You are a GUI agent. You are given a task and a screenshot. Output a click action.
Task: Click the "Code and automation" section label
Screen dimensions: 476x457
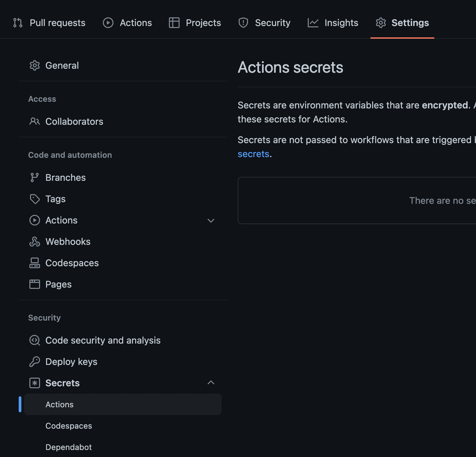tap(70, 155)
